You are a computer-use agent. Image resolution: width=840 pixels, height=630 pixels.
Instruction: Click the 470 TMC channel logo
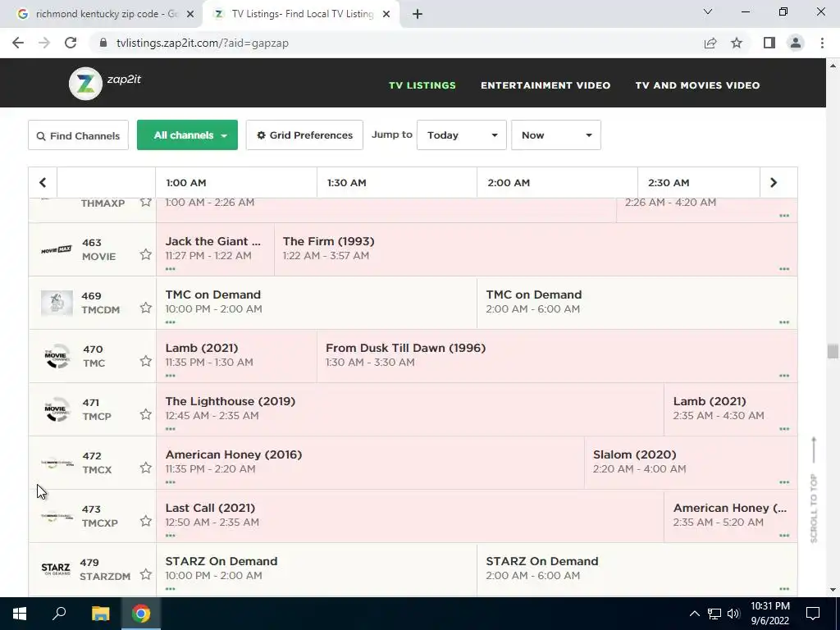pyautogui.click(x=57, y=356)
